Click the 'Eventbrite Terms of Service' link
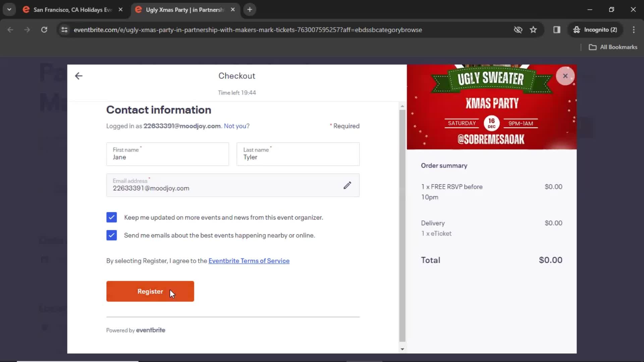The image size is (644, 362). click(x=249, y=261)
